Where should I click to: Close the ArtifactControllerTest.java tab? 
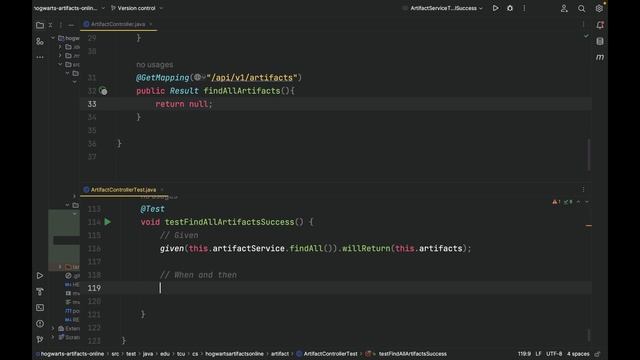(x=162, y=189)
